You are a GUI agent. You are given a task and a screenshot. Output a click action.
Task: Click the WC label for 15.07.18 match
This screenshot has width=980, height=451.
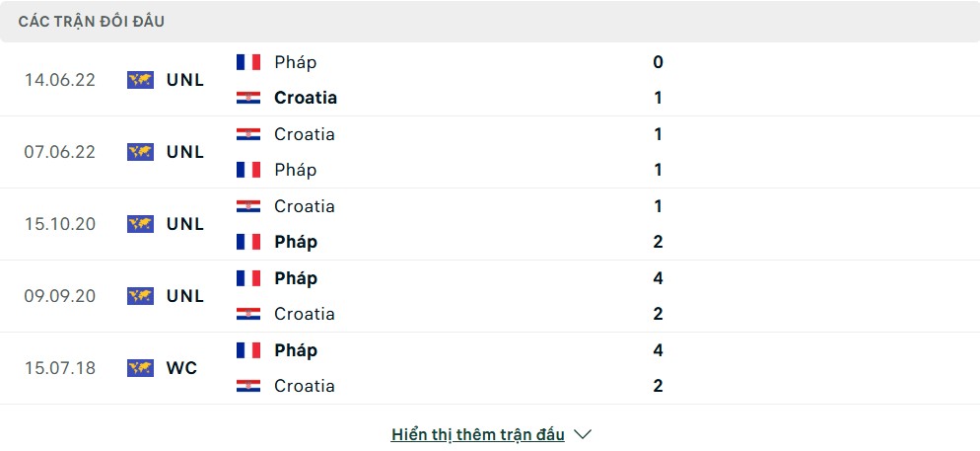click(181, 368)
